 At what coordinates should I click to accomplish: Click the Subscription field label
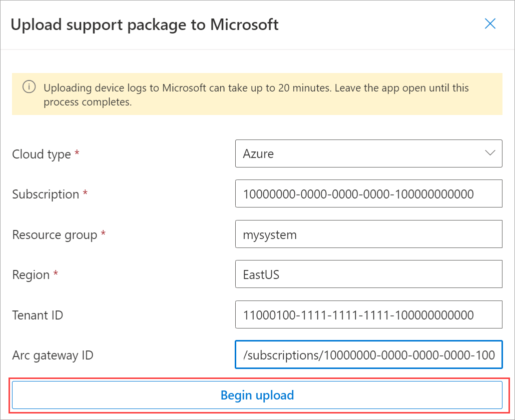pyautogui.click(x=46, y=194)
